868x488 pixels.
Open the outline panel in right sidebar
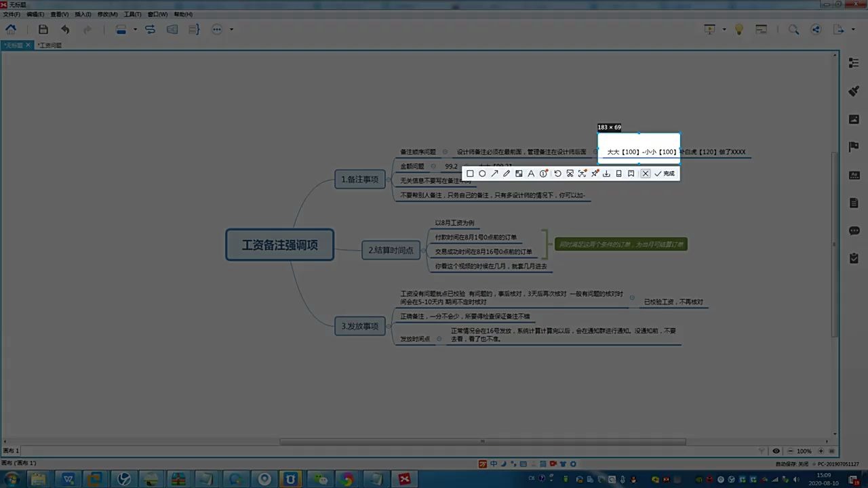pyautogui.click(x=854, y=63)
